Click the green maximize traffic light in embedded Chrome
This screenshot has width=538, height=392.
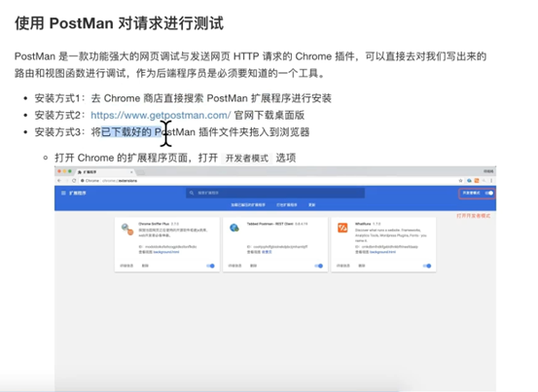[x=70, y=171]
